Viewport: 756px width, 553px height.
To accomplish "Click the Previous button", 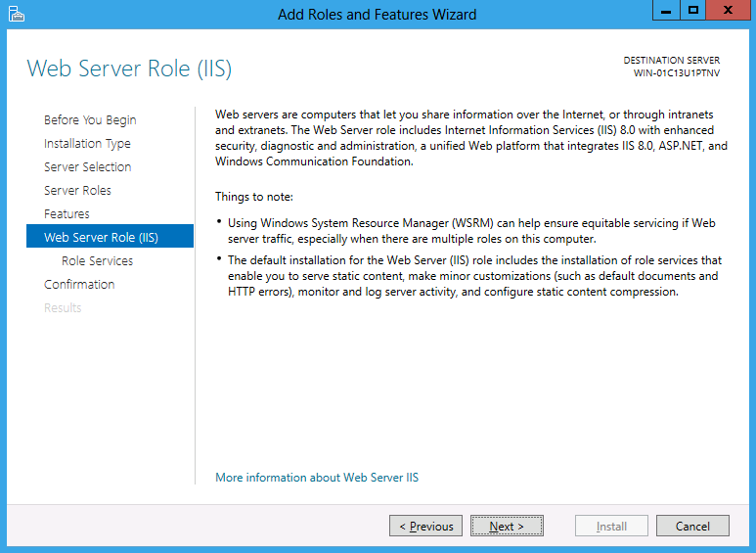I will click(425, 526).
